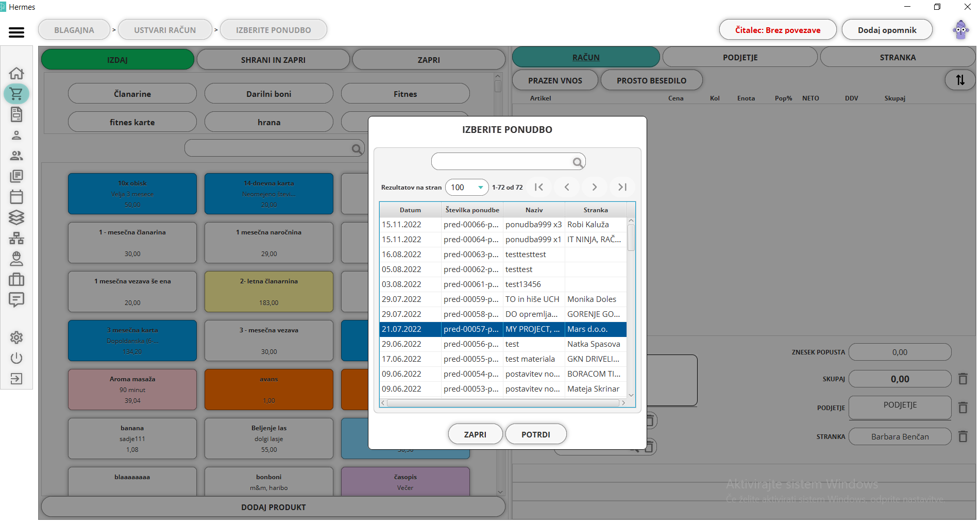The height and width of the screenshot is (524, 980).
Task: Select offer row for Monika Doles
Action: (503, 299)
